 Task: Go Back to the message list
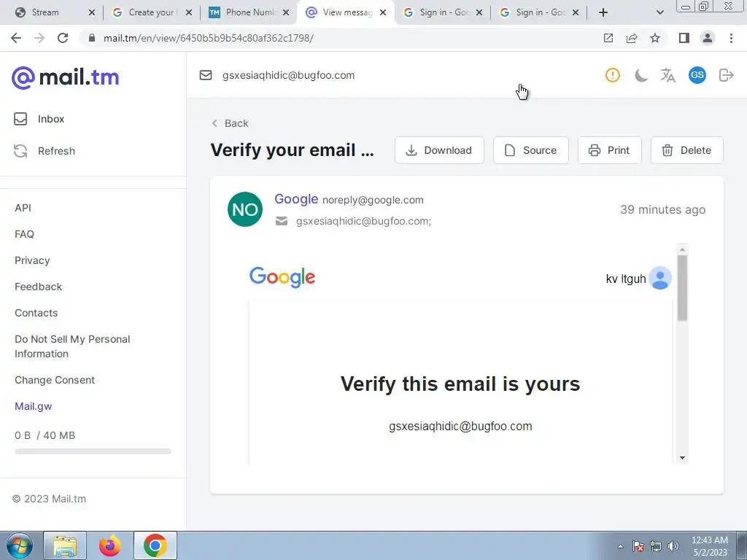pos(230,123)
